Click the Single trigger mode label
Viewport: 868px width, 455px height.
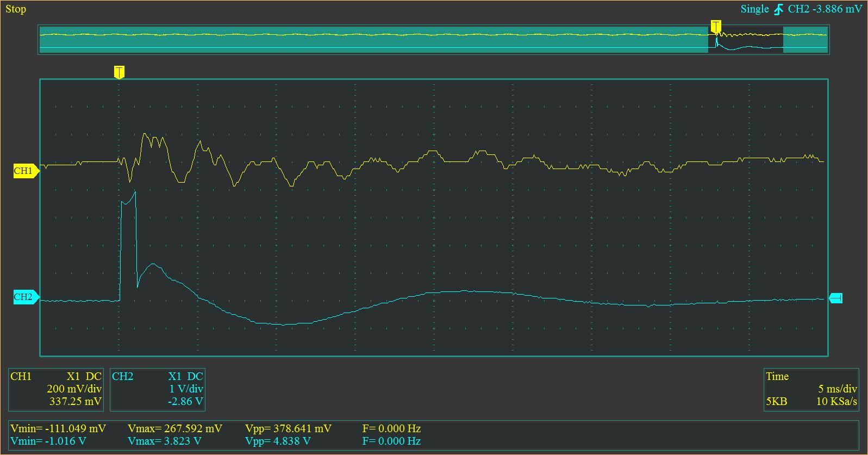tap(755, 9)
